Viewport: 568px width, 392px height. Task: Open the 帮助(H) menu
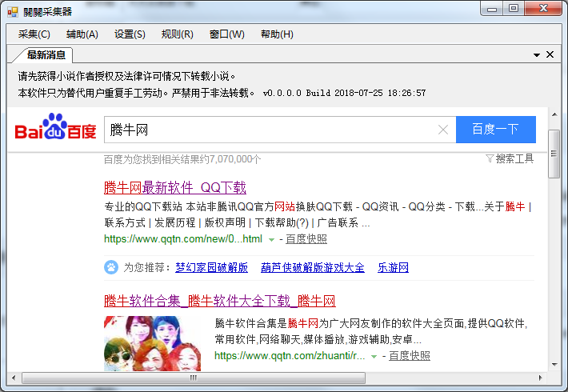click(277, 34)
